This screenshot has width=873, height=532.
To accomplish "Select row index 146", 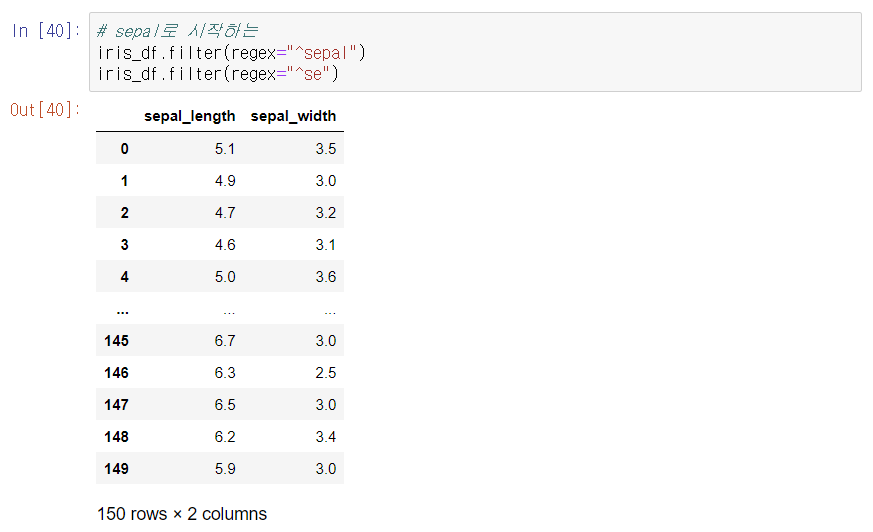I will (x=116, y=373).
